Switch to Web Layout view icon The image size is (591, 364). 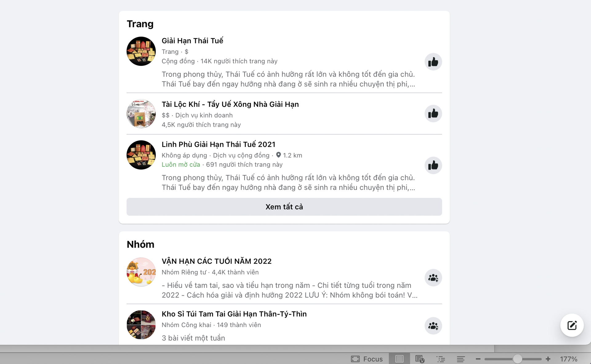420,359
